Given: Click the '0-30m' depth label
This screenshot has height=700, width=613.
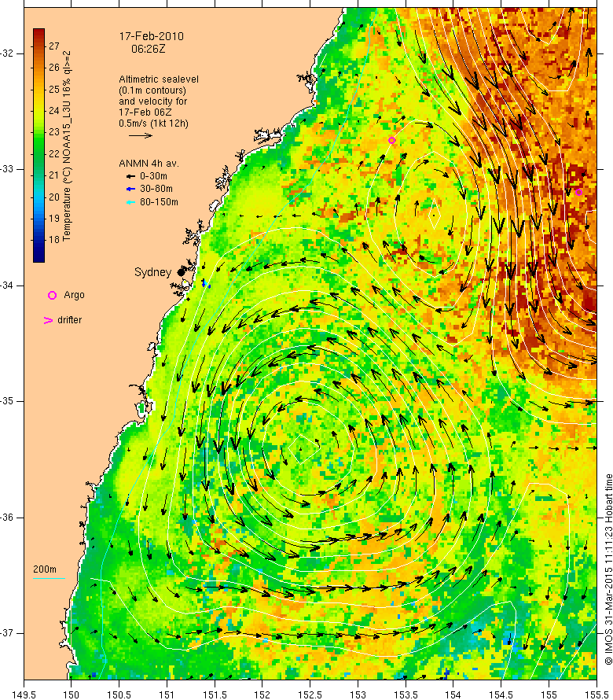Looking at the screenshot, I should 153,176.
